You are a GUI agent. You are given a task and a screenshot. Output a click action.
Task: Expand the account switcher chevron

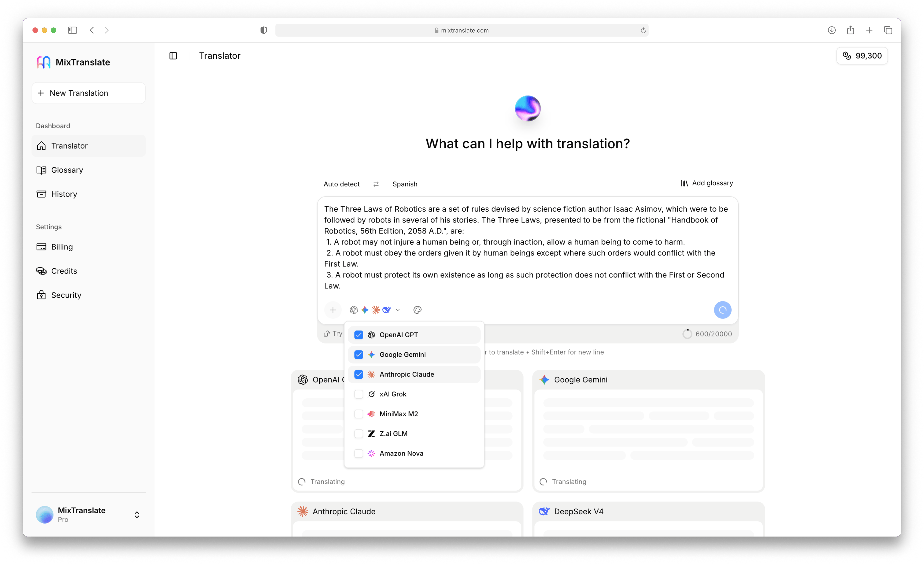137,514
